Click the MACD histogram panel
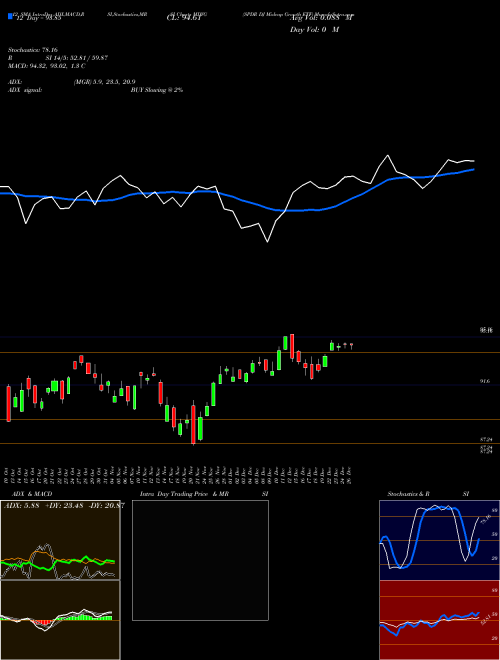 pyautogui.click(x=60, y=620)
